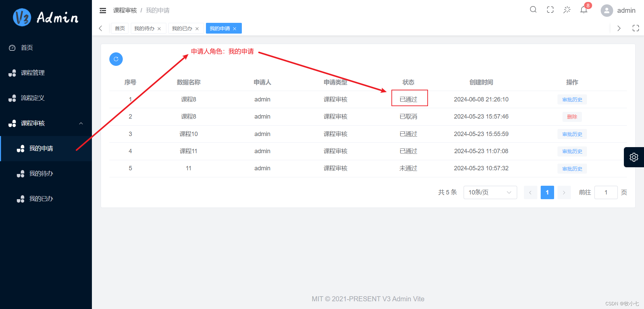The width and height of the screenshot is (644, 309).
Task: Open 课程管理 in the sidebar
Action: click(46, 73)
